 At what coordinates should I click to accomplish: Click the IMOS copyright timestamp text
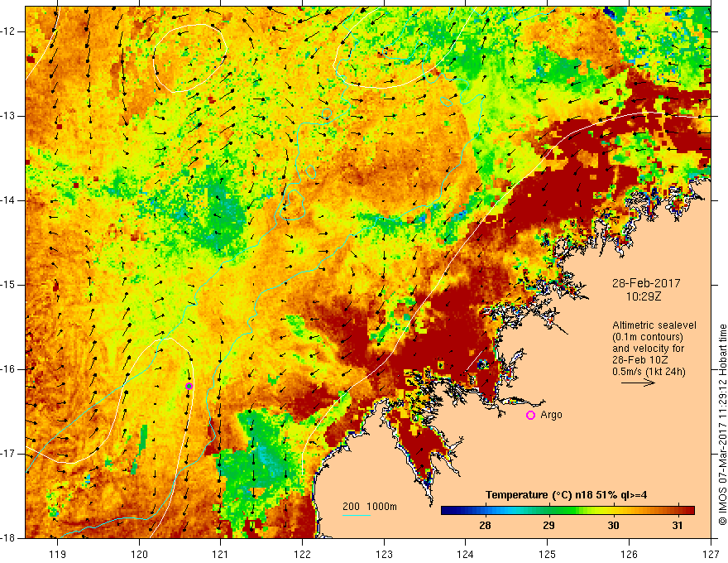[x=722, y=425]
